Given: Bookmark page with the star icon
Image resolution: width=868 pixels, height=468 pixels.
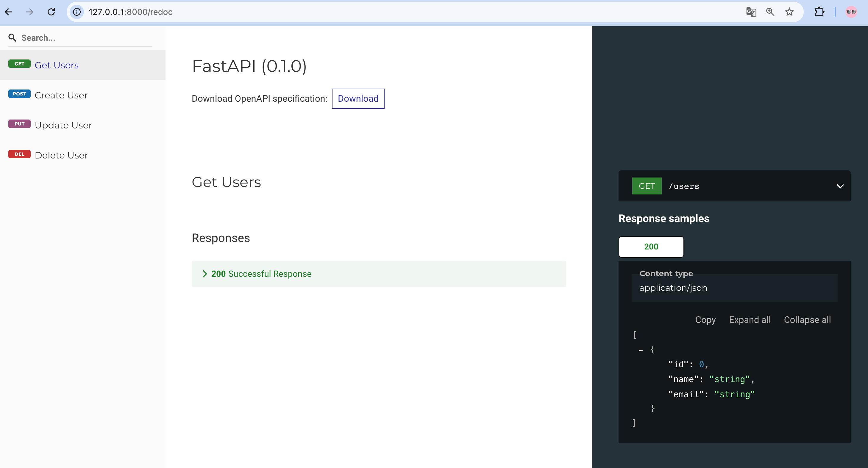Looking at the screenshot, I should 789,12.
